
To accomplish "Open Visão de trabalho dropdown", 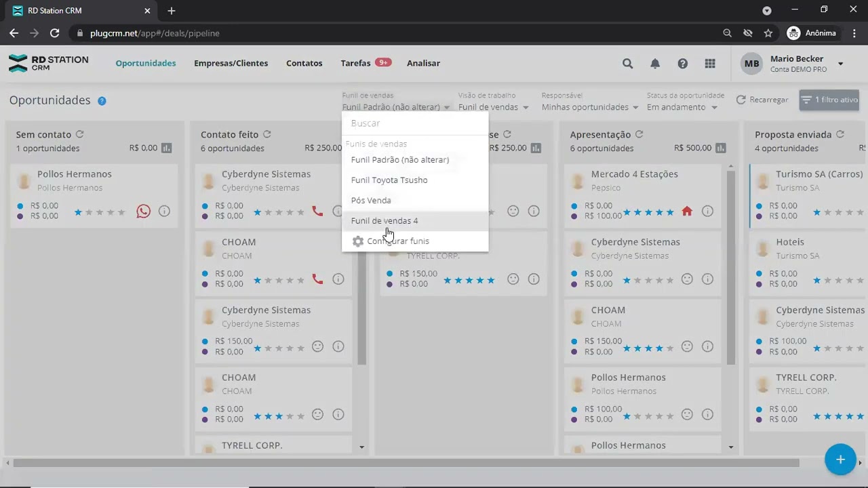I will (493, 107).
